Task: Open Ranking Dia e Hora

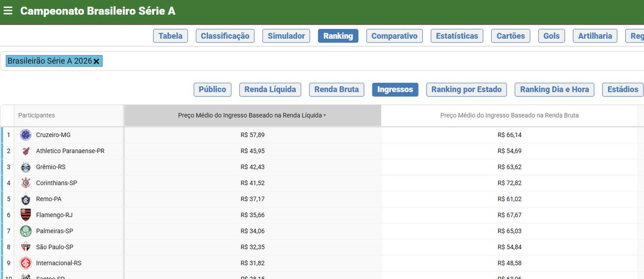Action: pyautogui.click(x=554, y=89)
